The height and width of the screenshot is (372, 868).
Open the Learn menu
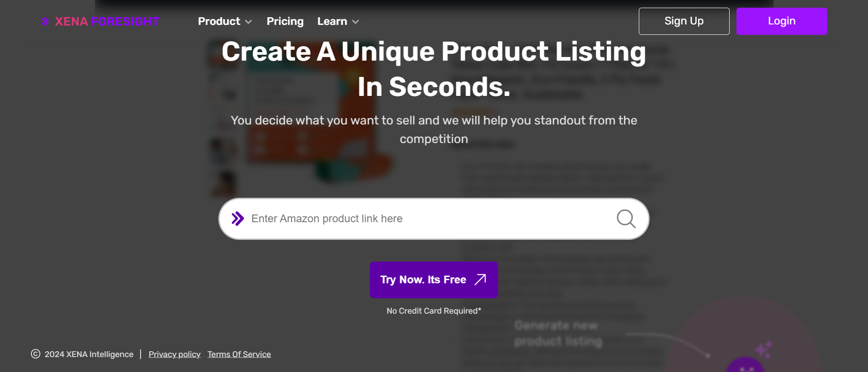coord(332,21)
